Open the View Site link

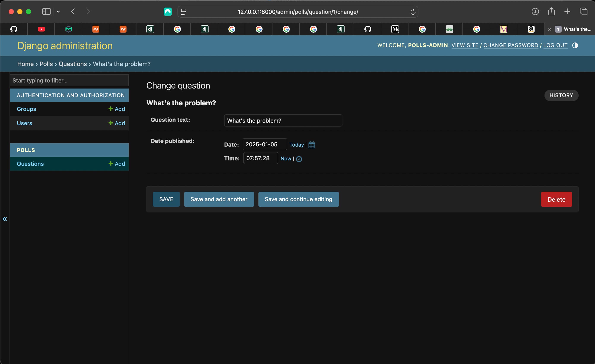[x=465, y=45]
